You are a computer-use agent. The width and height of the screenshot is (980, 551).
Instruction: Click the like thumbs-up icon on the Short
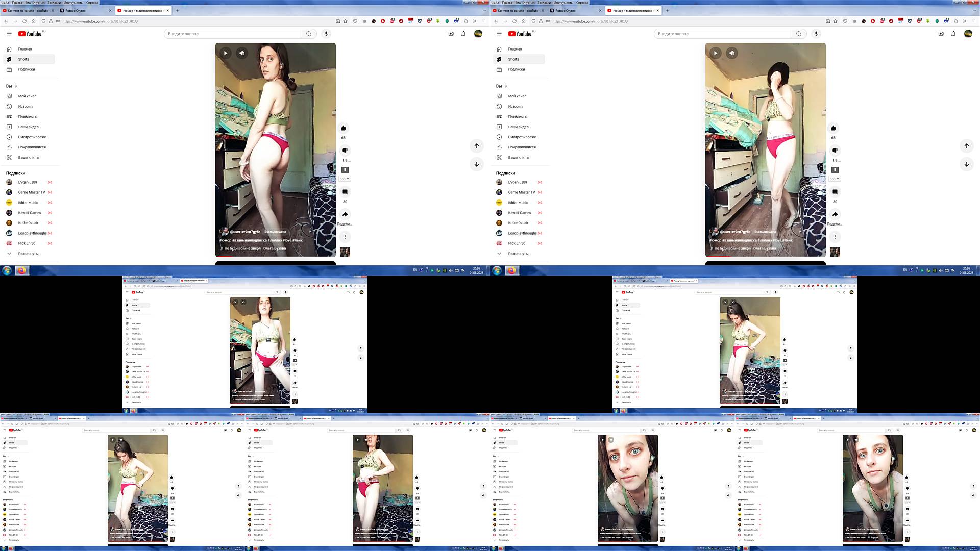[x=343, y=128]
